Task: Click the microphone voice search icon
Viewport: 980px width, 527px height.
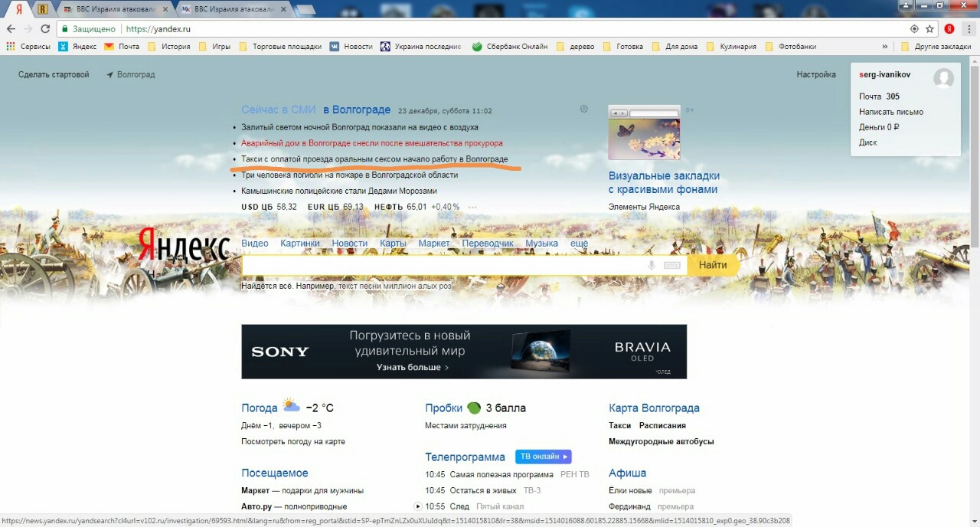Action: [652, 265]
